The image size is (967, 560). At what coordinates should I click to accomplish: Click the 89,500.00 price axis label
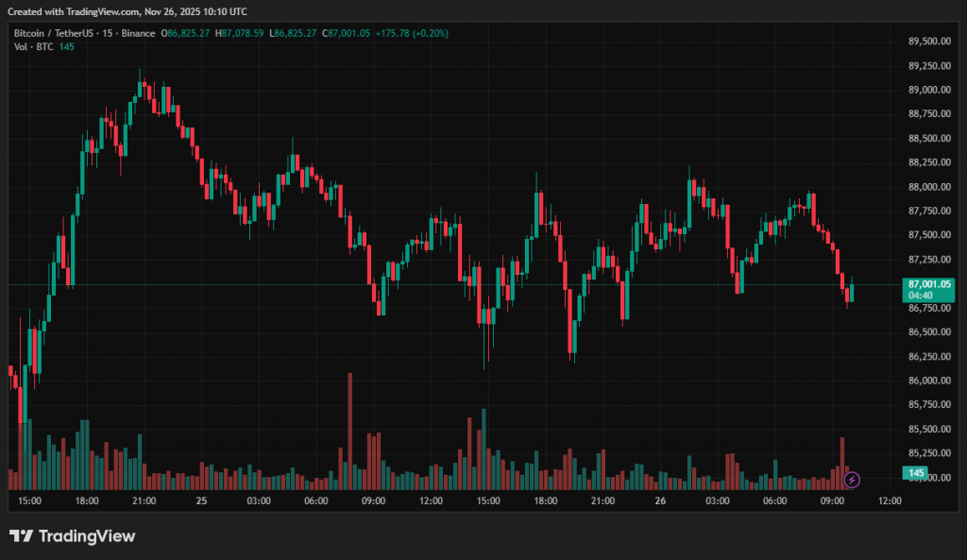pos(928,42)
